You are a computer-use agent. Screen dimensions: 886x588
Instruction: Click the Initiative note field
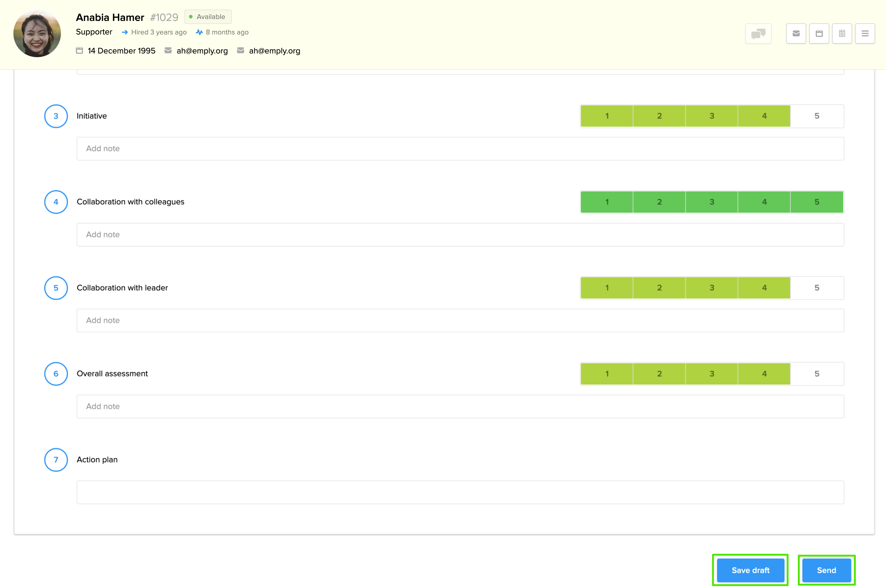click(x=460, y=149)
